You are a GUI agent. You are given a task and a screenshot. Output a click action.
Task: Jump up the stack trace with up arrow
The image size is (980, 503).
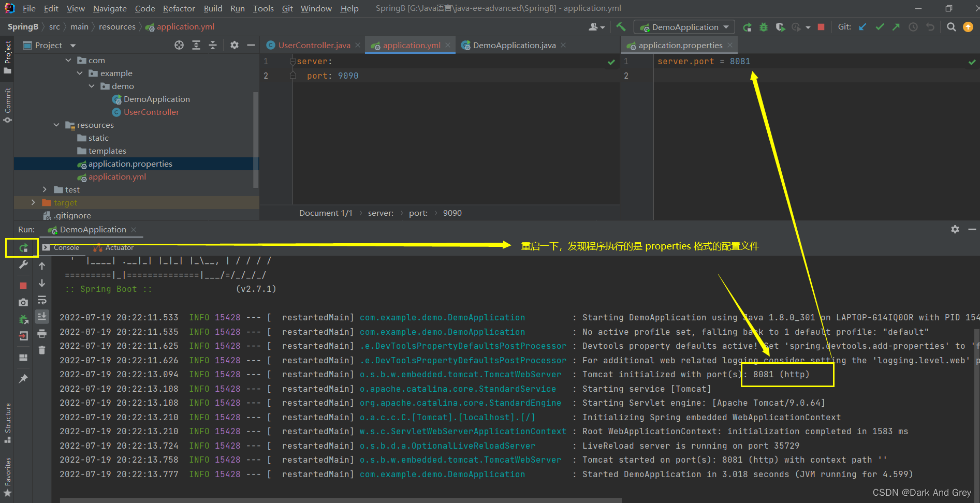pyautogui.click(x=42, y=266)
